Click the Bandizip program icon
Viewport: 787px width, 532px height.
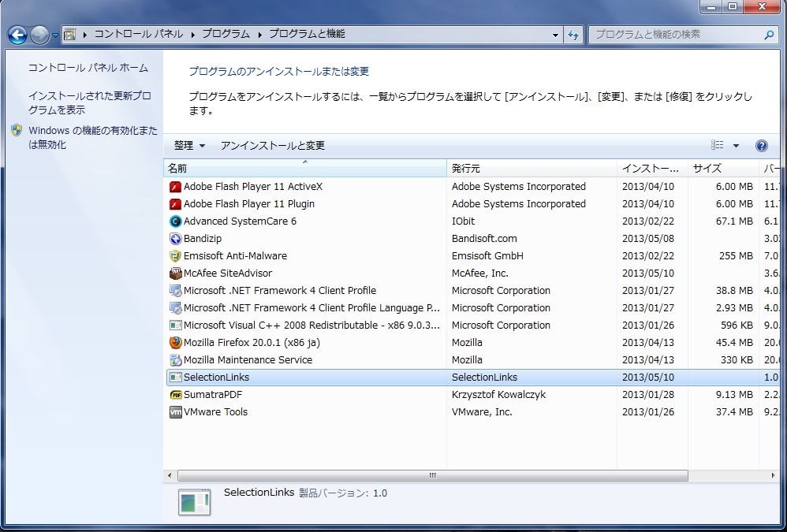(x=175, y=239)
